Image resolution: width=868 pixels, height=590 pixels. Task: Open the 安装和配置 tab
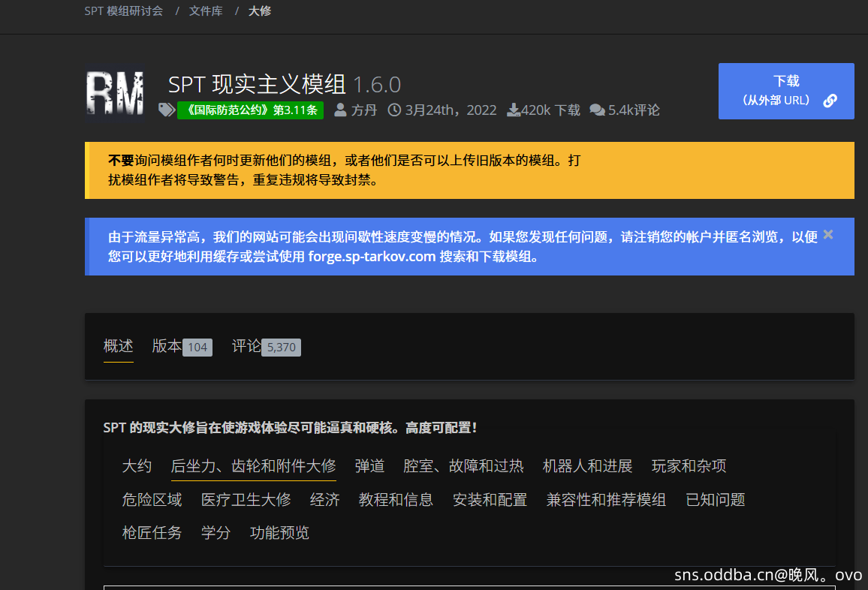click(x=490, y=500)
